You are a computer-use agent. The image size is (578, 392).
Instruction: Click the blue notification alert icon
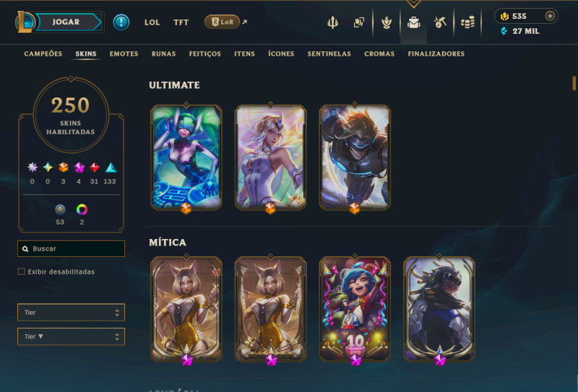(121, 22)
